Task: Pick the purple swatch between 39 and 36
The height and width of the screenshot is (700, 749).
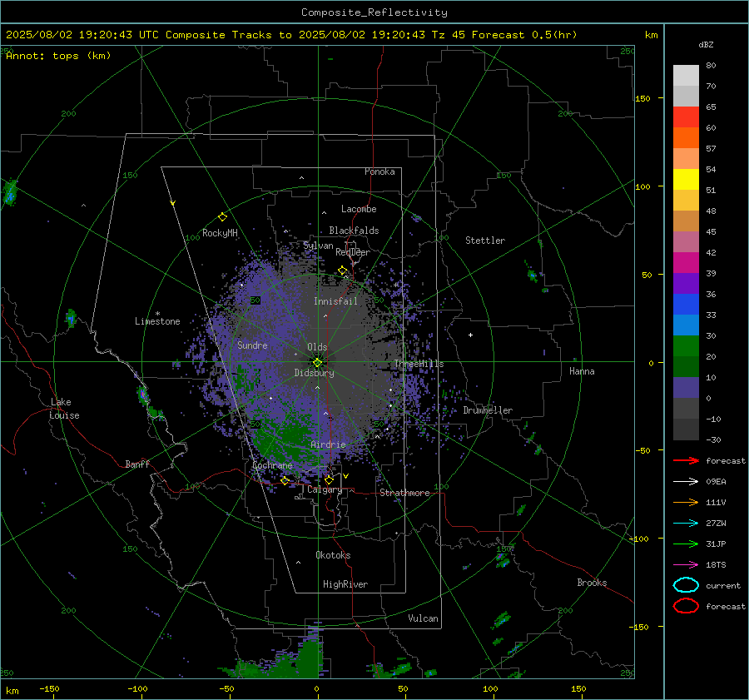Action: [x=686, y=283]
